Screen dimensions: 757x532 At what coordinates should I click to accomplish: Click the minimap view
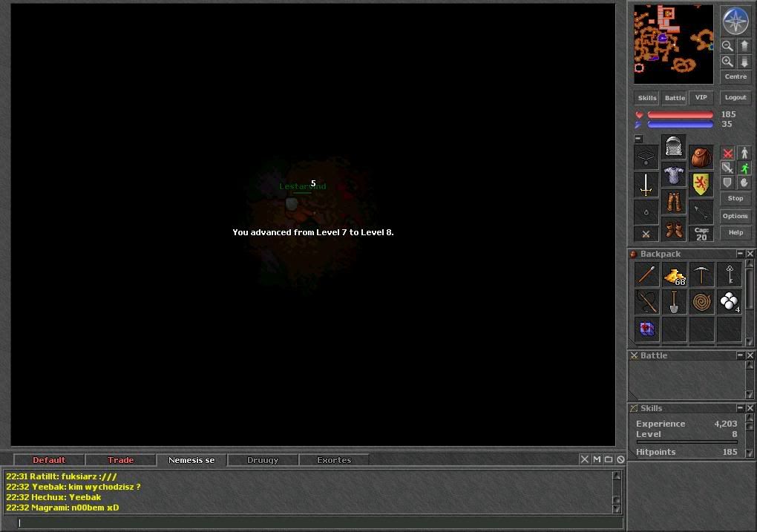(x=673, y=45)
